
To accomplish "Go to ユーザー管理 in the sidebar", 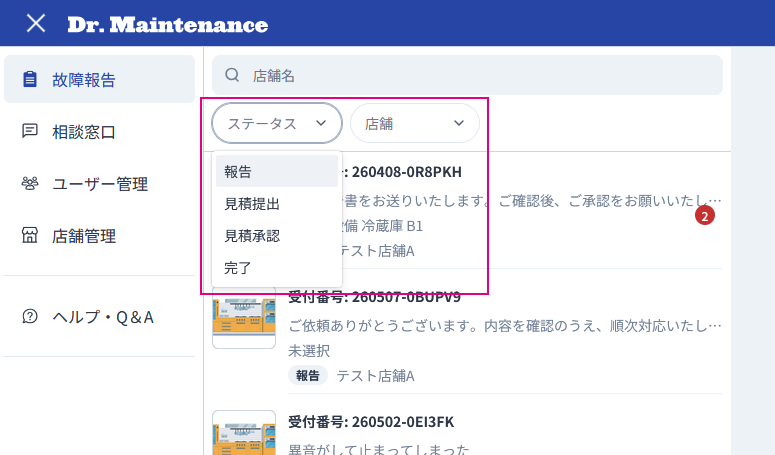I will coord(99,184).
